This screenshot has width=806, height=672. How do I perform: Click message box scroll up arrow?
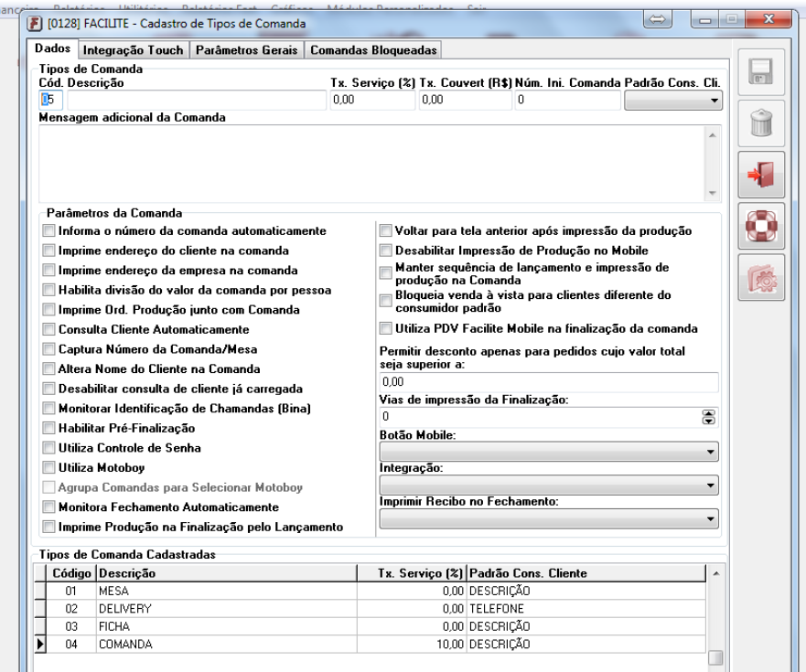click(x=713, y=135)
